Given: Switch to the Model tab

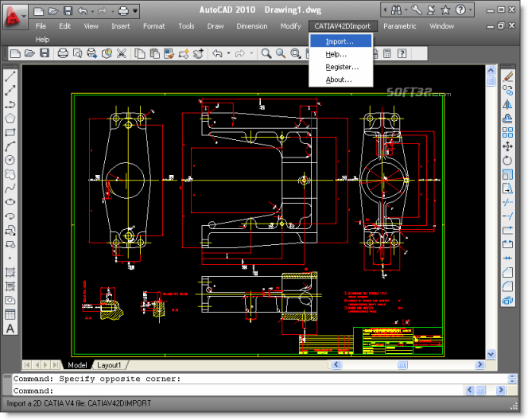Looking at the screenshot, I should click(77, 365).
